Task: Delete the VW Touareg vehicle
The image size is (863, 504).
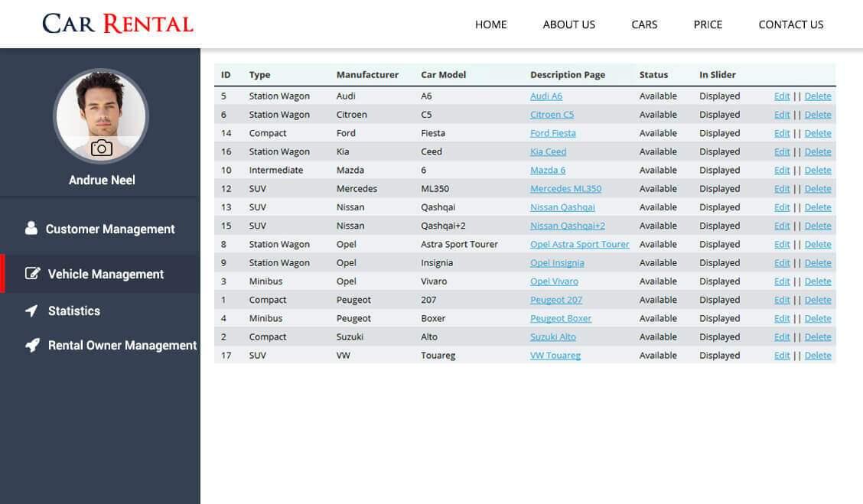Action: click(x=817, y=356)
